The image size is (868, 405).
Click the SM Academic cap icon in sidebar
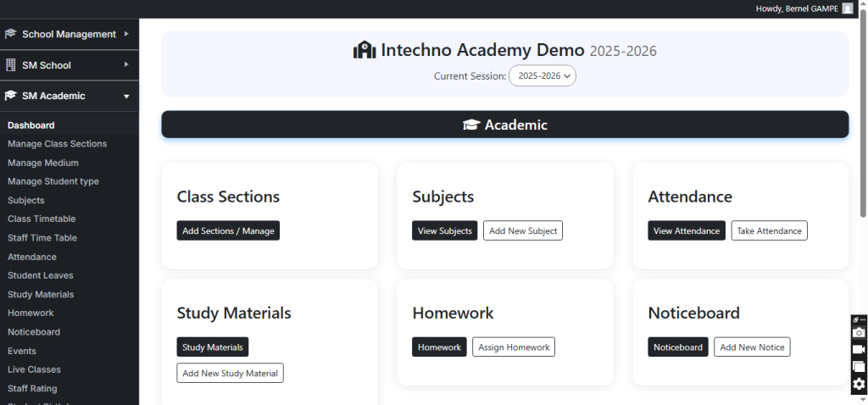pyautogui.click(x=11, y=96)
